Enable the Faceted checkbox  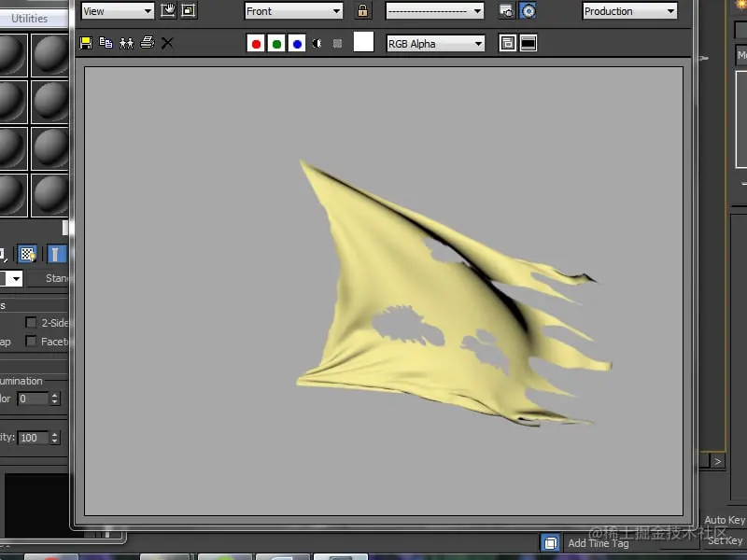point(31,341)
